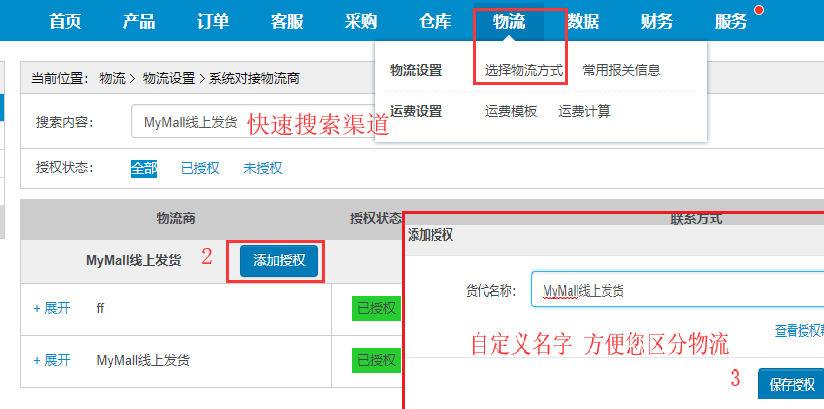824x409 pixels.
Task: Open the 仓库 menu tab
Action: click(435, 22)
